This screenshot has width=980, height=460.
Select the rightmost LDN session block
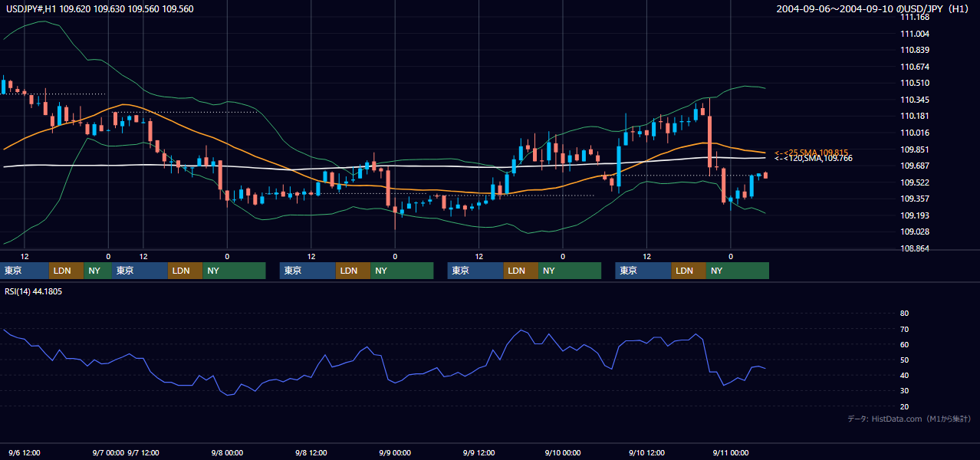(x=689, y=271)
